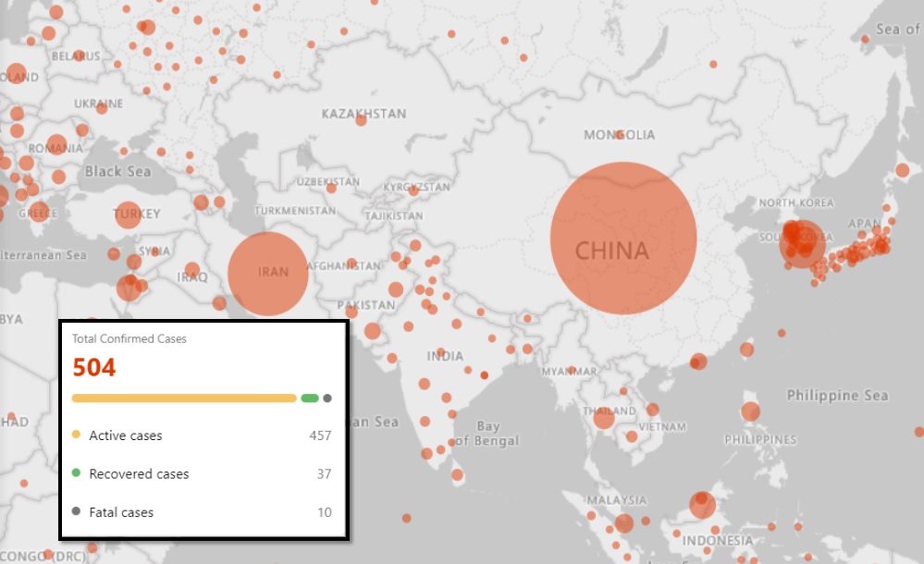Click the gray Fatal cases legend dot

[76, 511]
